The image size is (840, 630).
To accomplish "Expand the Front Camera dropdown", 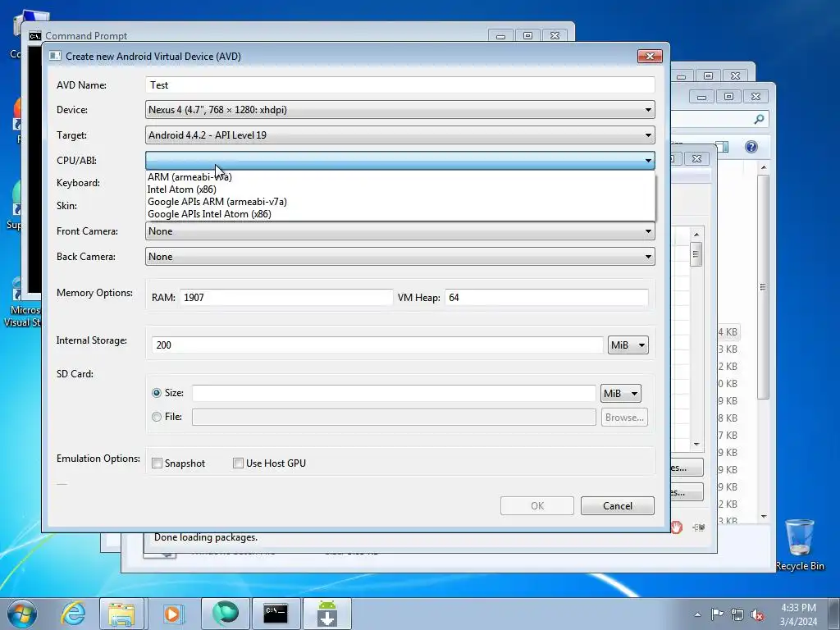I will [399, 231].
